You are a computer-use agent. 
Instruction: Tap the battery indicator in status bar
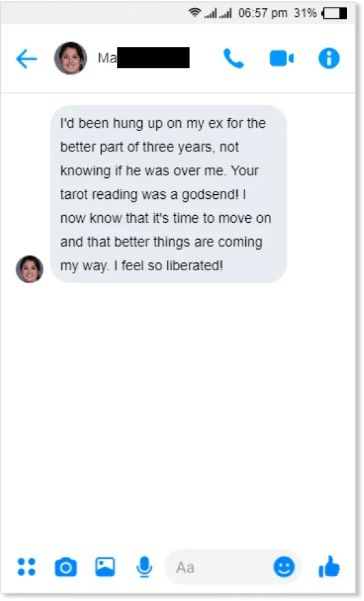click(x=335, y=14)
